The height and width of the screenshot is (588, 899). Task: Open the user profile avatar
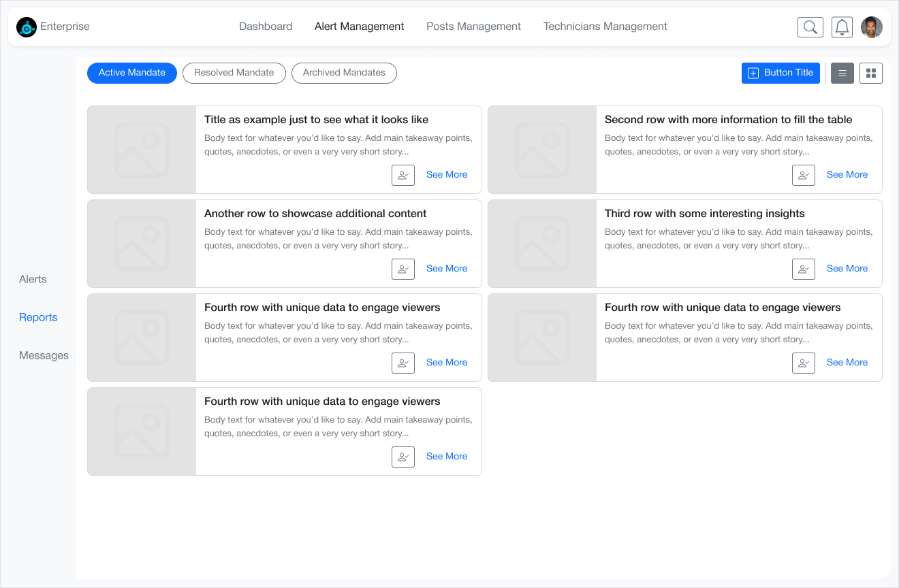coord(872,27)
